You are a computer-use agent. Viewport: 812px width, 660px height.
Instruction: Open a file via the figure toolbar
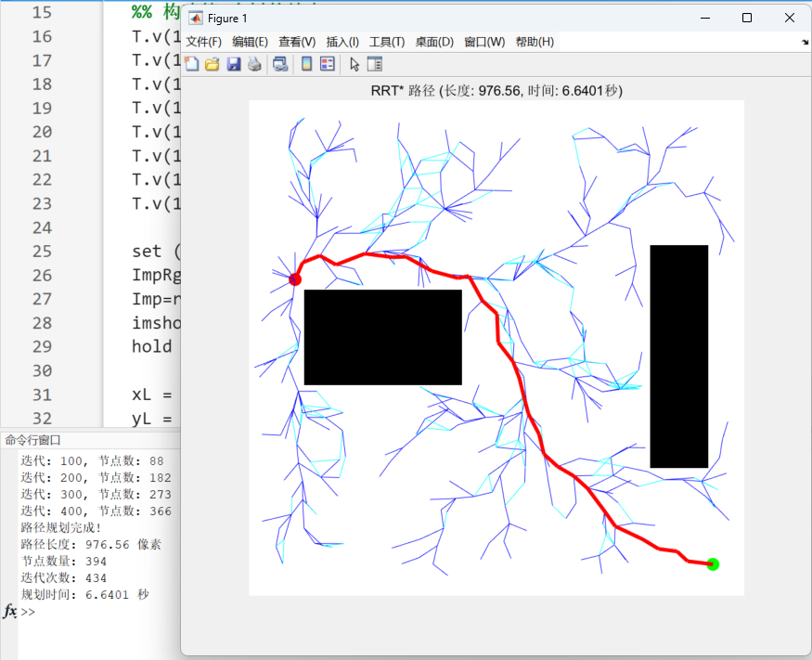tap(213, 64)
